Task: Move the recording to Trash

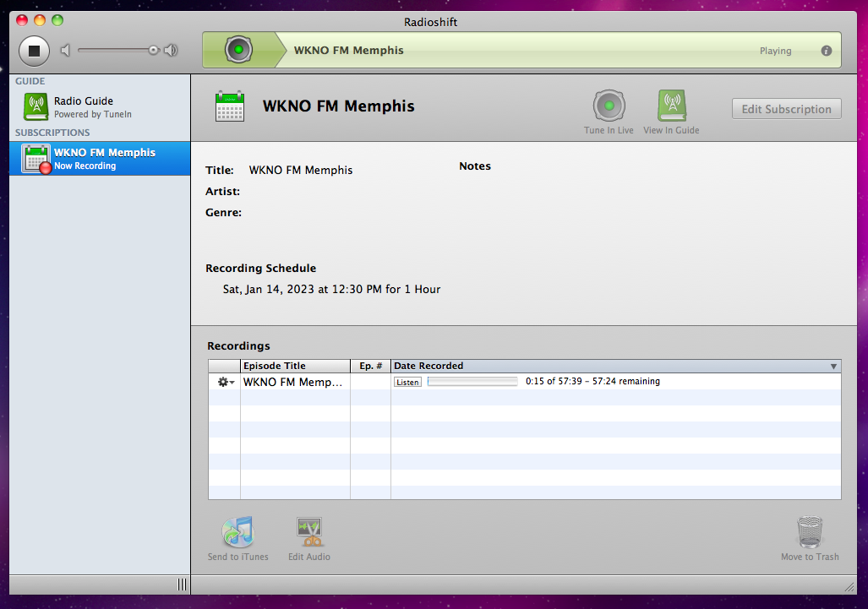Action: (810, 539)
